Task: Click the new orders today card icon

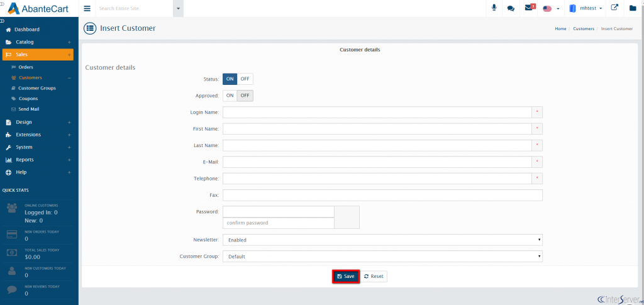Action: pos(12,235)
